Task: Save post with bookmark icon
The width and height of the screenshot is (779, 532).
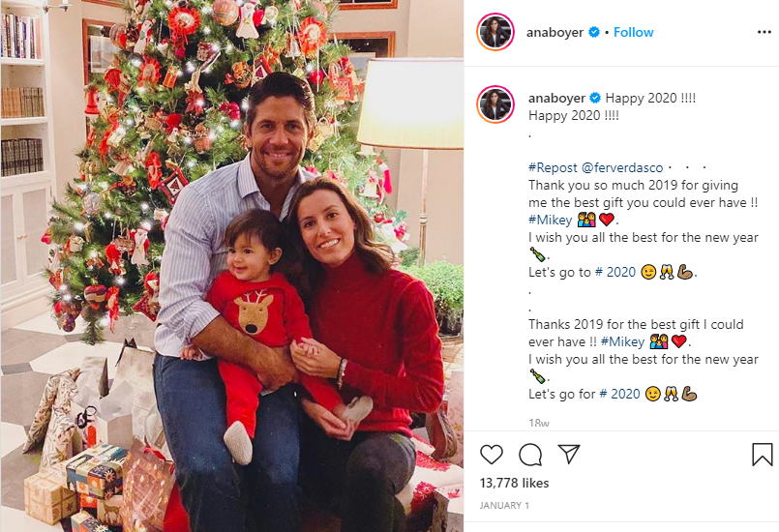Action: click(x=763, y=455)
